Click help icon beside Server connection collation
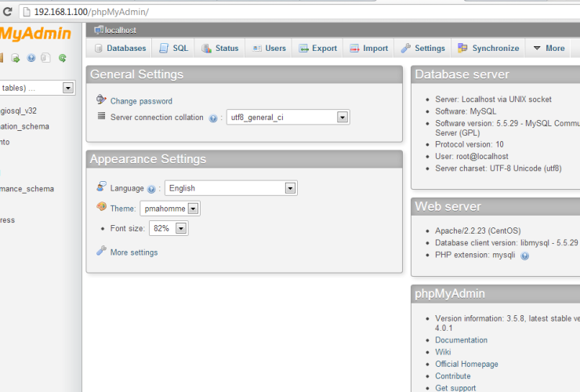This screenshot has width=580, height=392. [x=212, y=118]
